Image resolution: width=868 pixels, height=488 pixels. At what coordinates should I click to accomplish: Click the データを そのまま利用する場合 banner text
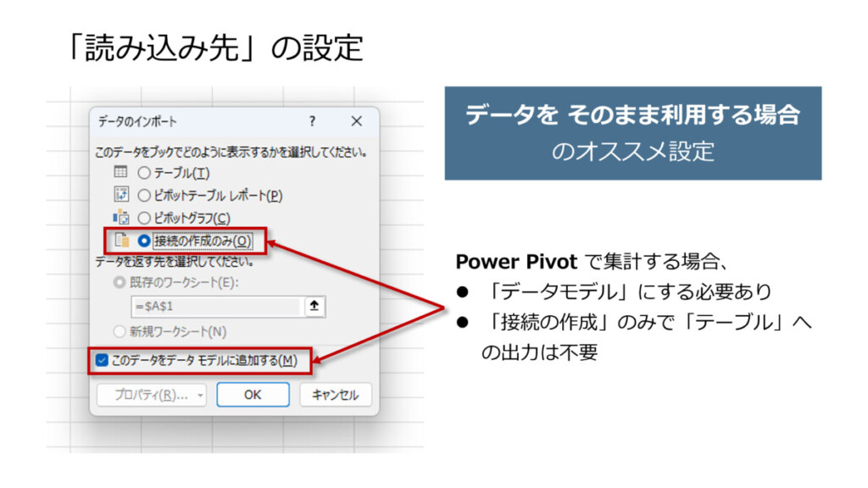tap(632, 114)
